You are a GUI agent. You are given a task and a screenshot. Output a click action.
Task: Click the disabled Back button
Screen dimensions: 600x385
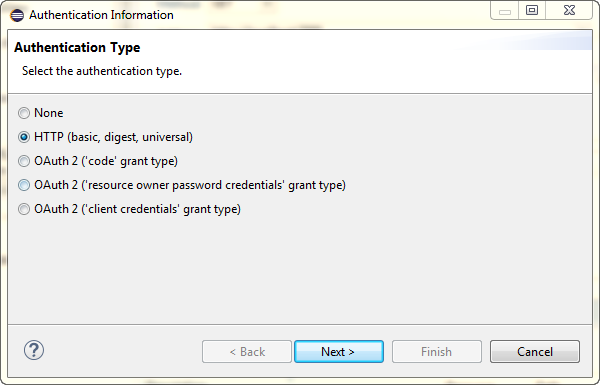(247, 351)
